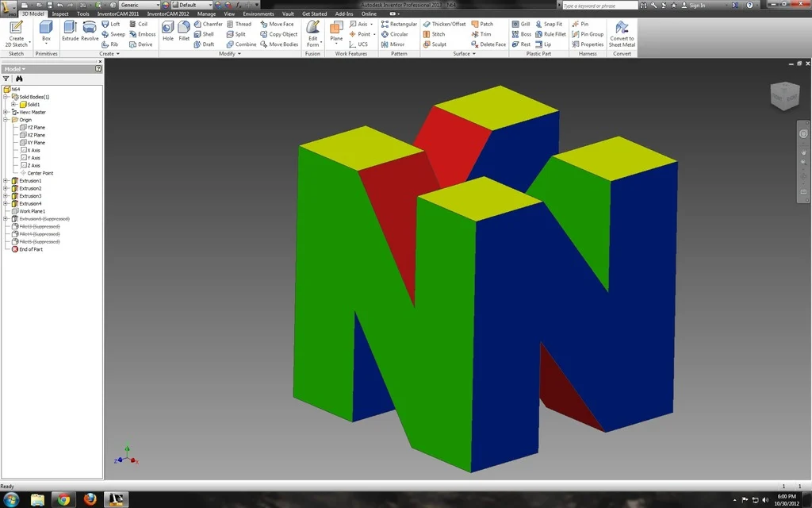Choose the Loft tool

click(111, 24)
